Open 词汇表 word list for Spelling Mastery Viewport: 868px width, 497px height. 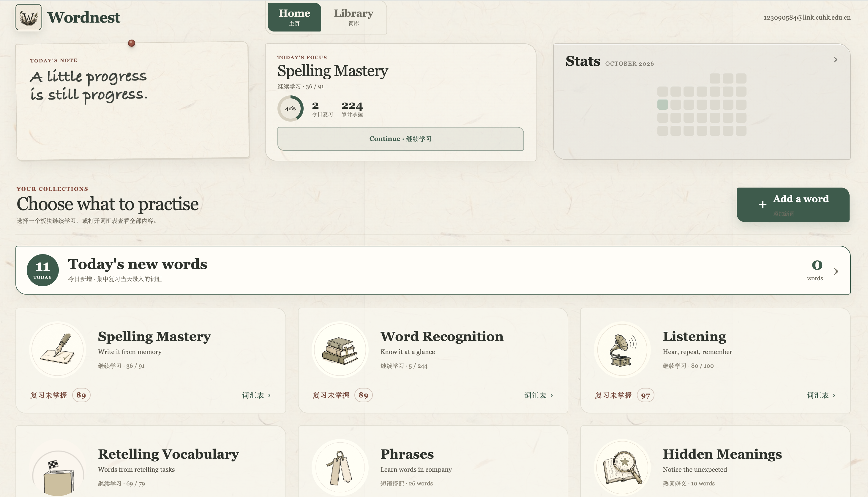point(256,395)
